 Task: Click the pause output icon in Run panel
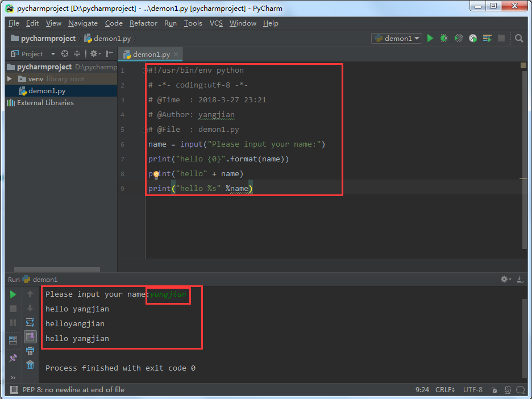(13, 323)
